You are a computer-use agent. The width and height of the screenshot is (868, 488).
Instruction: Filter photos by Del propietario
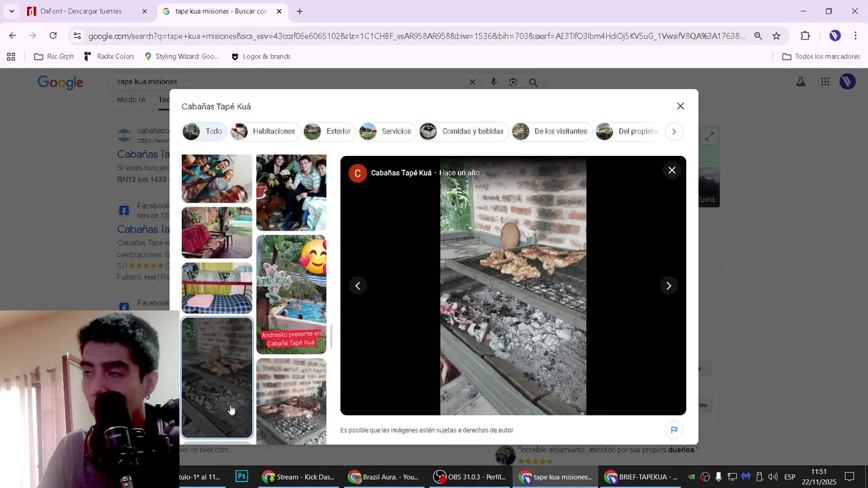pos(629,131)
